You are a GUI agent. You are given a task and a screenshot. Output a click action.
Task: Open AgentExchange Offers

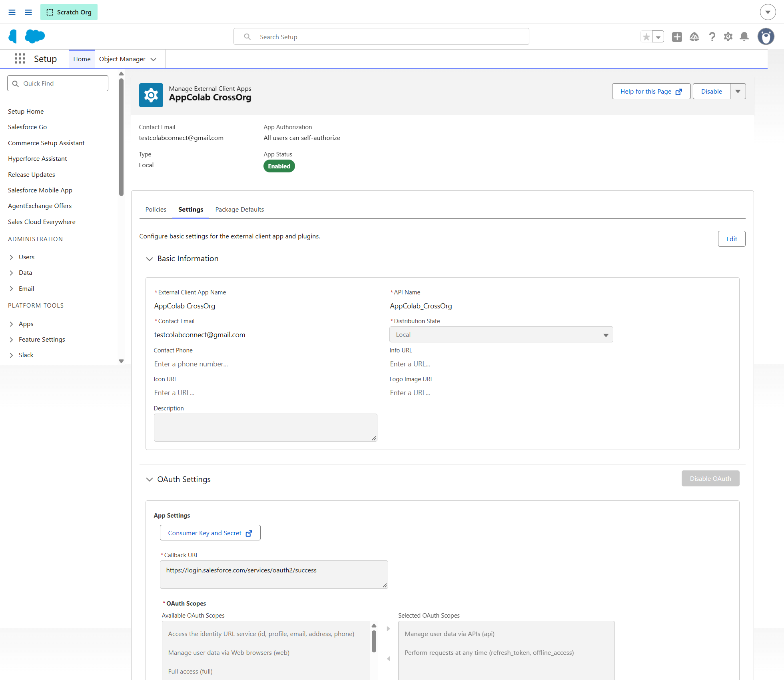coord(40,206)
